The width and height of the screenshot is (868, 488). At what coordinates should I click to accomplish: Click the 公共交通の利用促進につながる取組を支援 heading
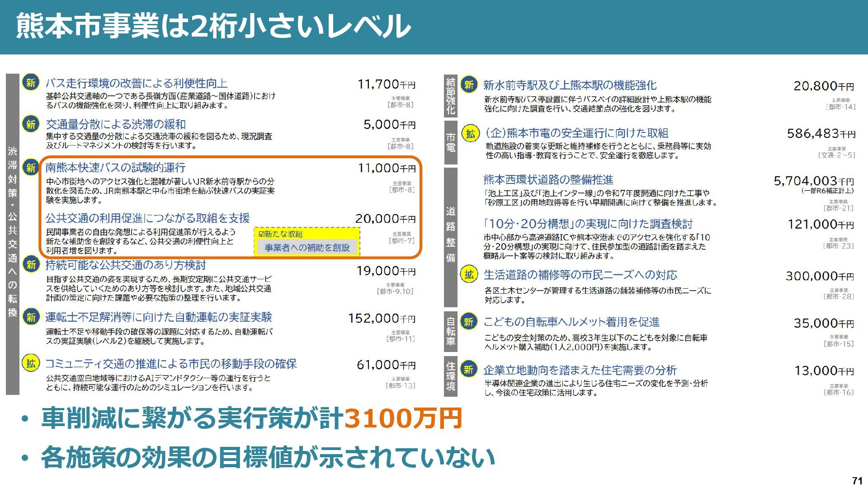coord(147,218)
